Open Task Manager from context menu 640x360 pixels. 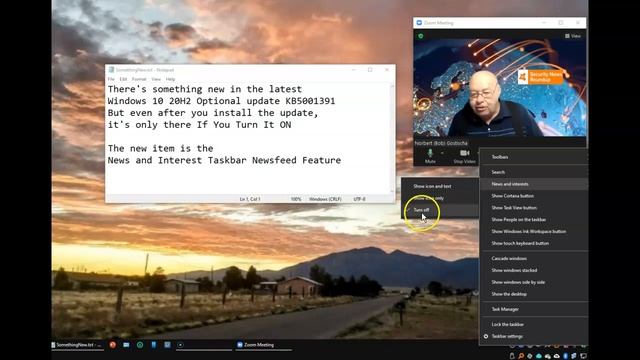pos(534,309)
